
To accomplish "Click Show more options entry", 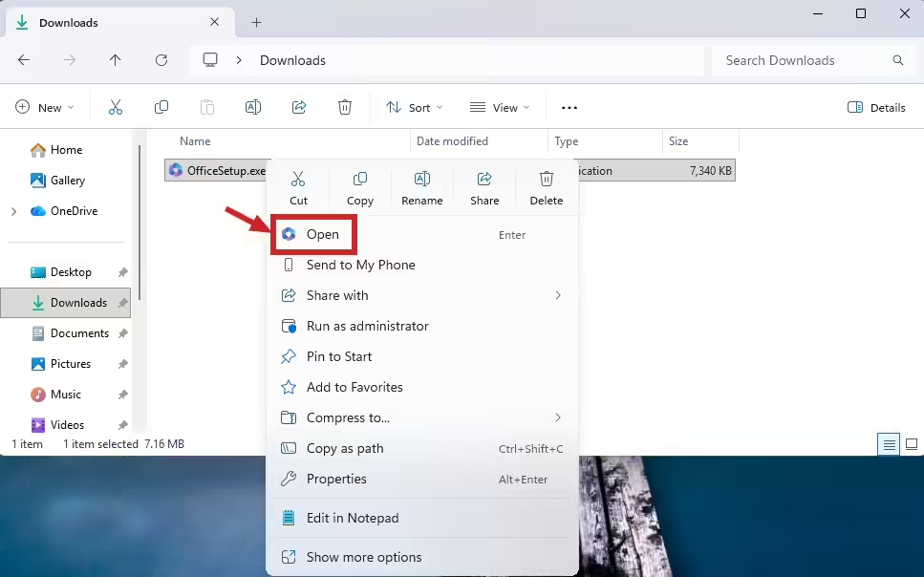I will (x=363, y=557).
